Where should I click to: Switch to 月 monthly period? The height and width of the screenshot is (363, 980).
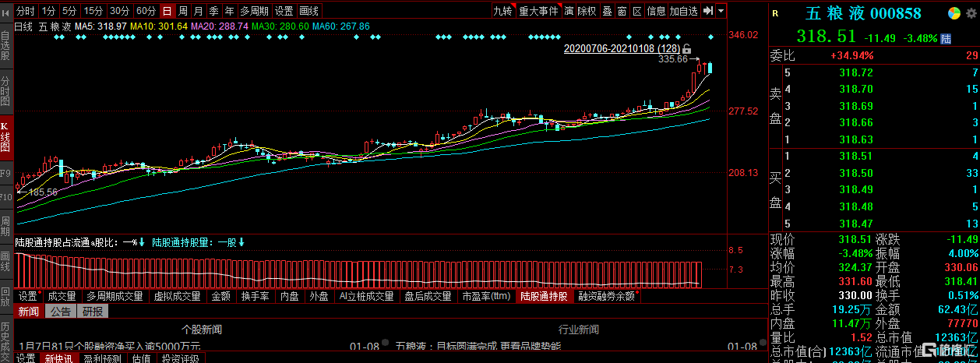198,11
